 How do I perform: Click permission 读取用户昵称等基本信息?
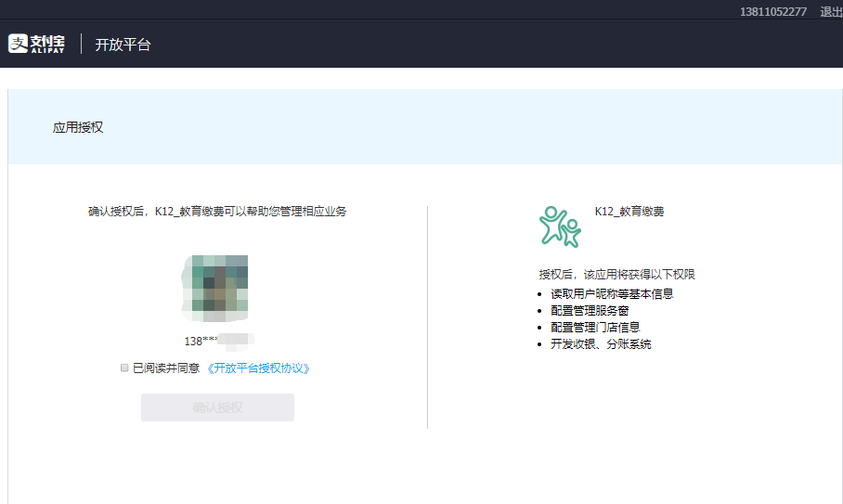[612, 294]
